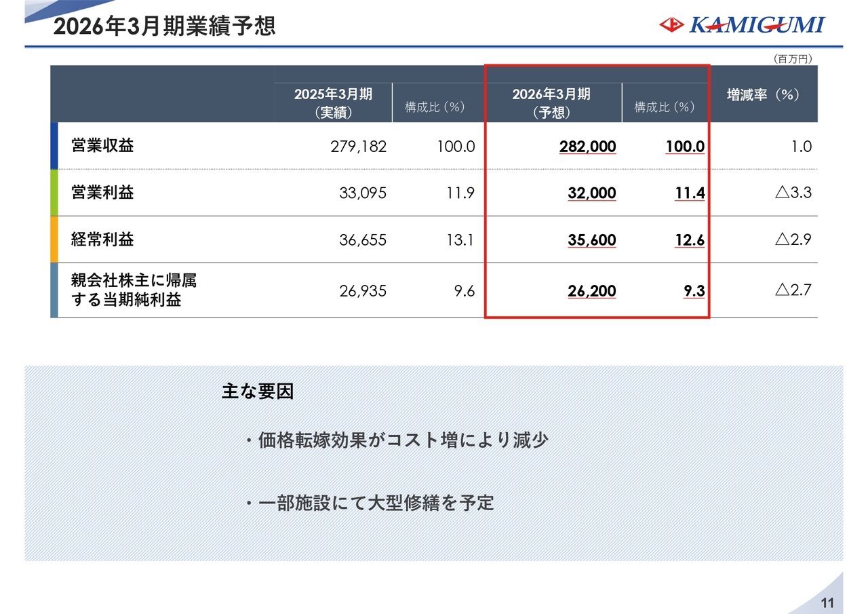Screen dimensions: 868x614
Task: Click the KAMIGUMI wordmark text
Action: [756, 25]
